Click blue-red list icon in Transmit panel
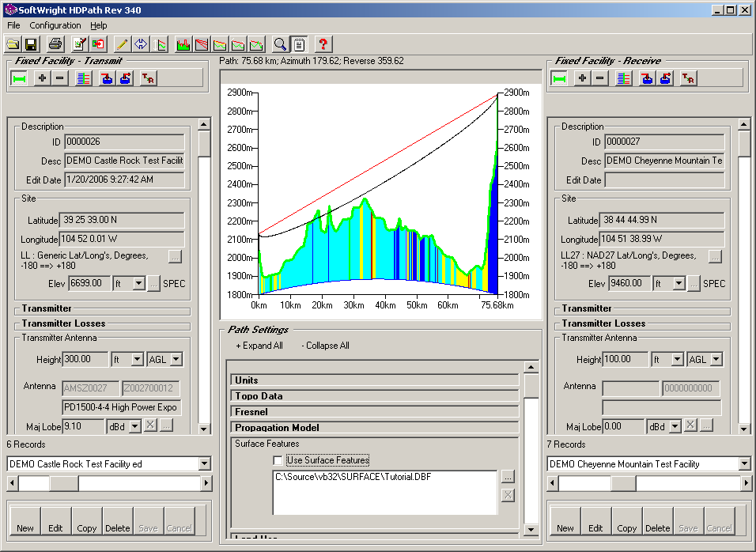This screenshot has width=756, height=552. [83, 78]
